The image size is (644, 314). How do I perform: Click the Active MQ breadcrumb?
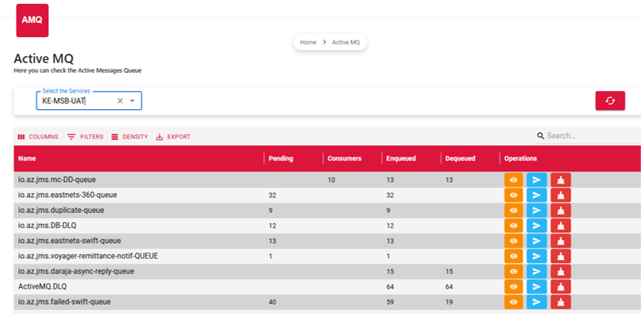point(346,42)
